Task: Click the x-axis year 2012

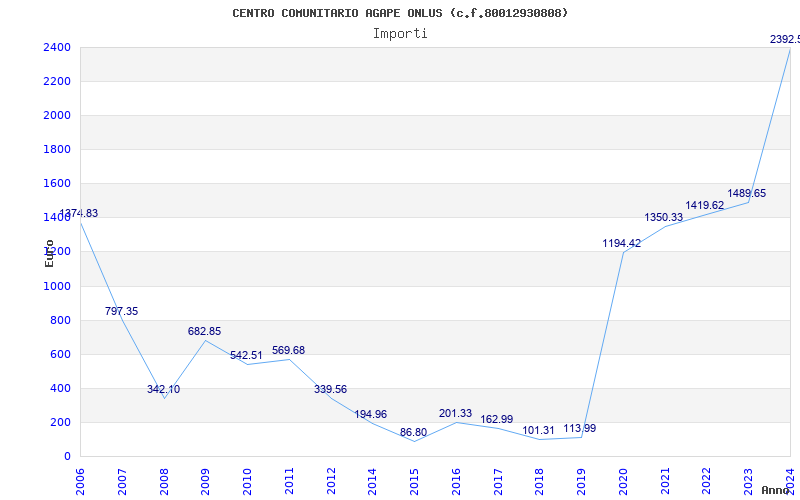Action: pos(331,482)
